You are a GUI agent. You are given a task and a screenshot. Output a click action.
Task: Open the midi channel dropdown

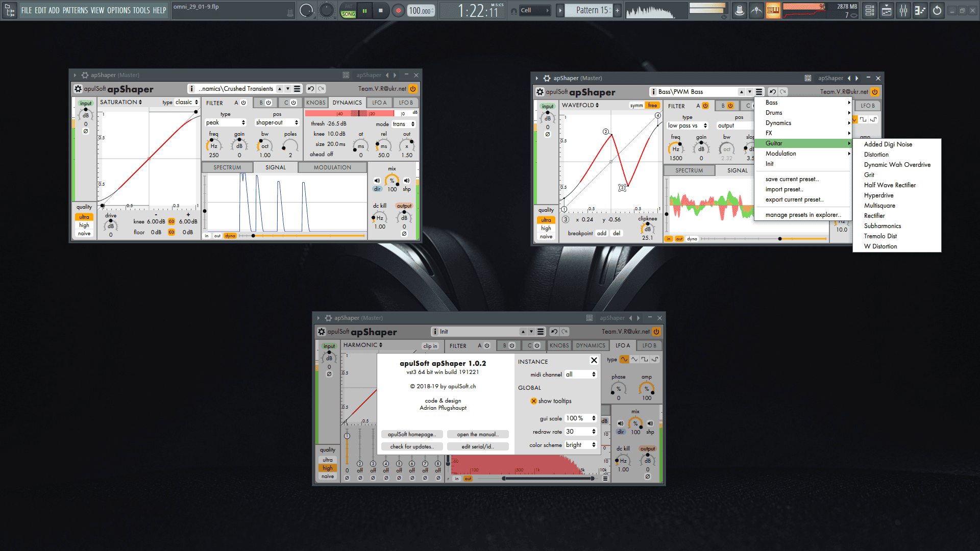[581, 374]
